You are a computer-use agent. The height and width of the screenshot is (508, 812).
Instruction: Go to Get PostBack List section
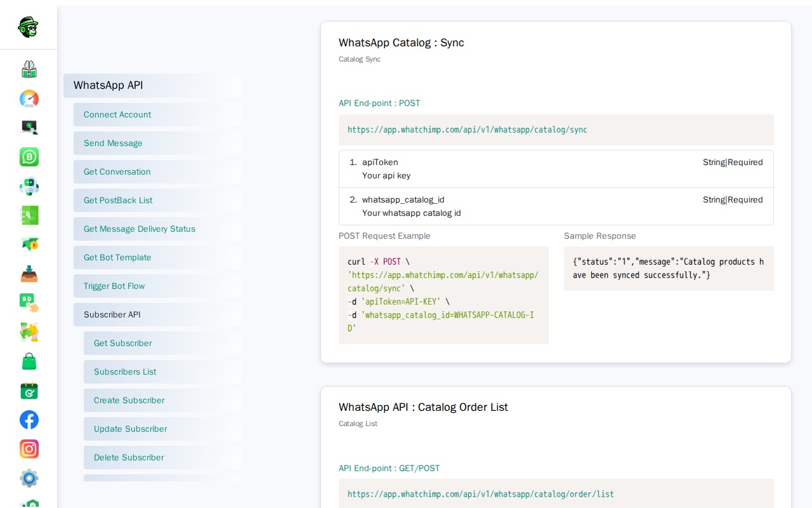157,201
